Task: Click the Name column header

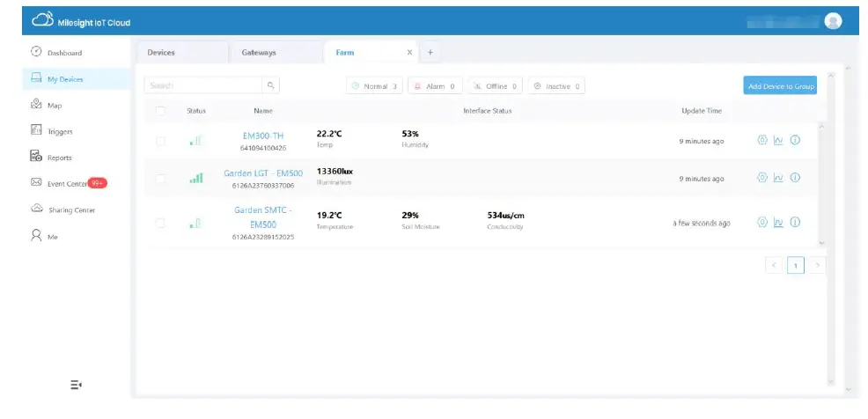Action: (x=263, y=111)
